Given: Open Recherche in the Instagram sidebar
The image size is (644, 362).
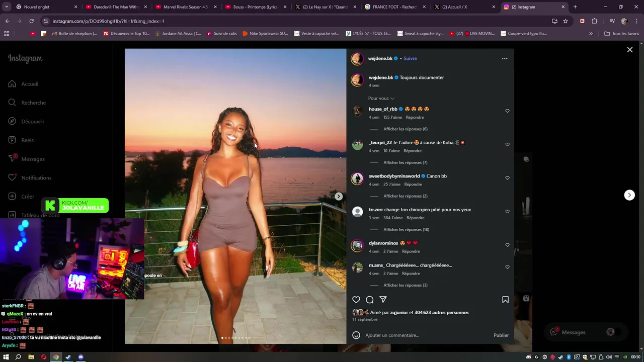Looking at the screenshot, I should [27, 103].
